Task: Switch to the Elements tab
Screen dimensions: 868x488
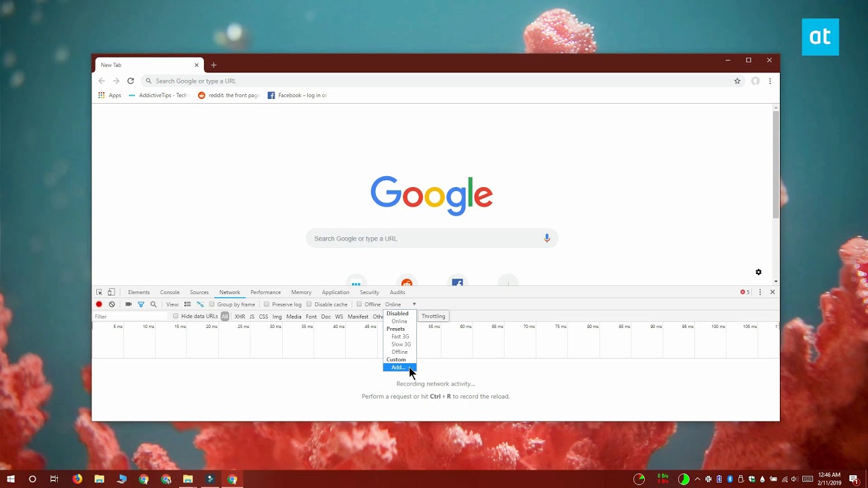Action: [x=139, y=292]
